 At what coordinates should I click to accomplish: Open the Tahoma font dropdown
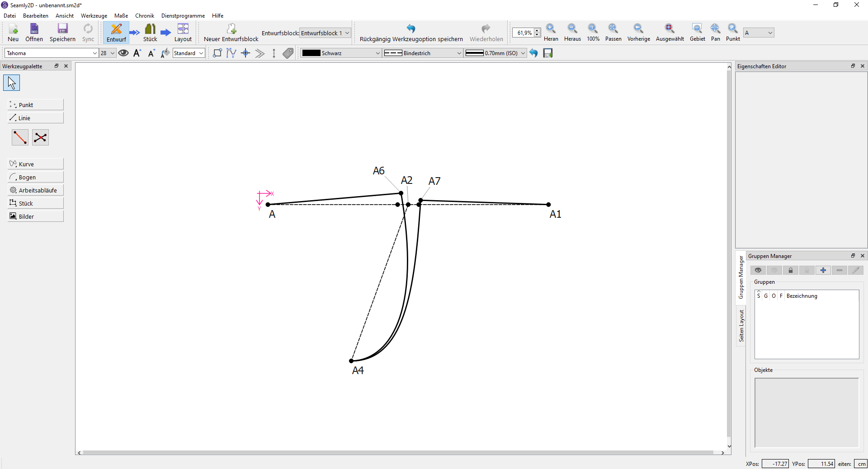[51, 53]
